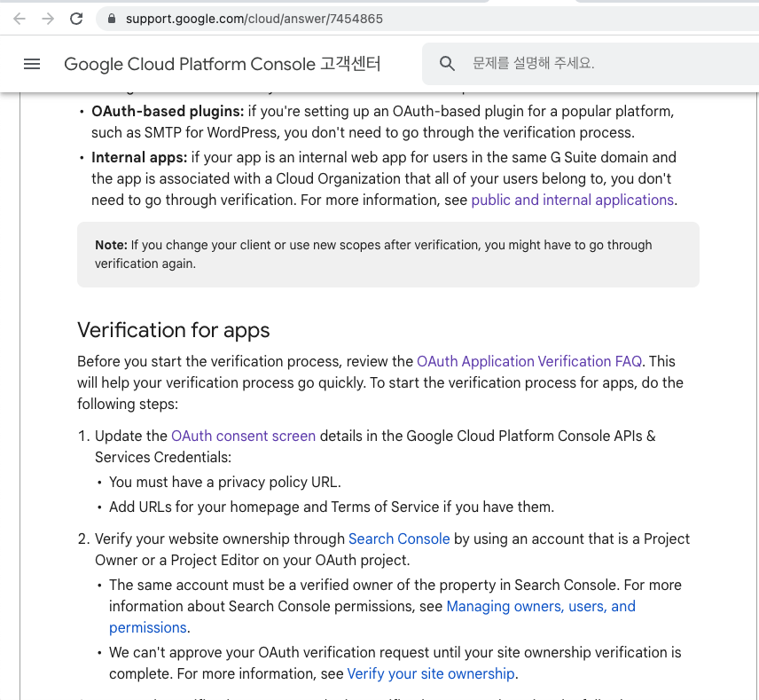Click the help center search field
The image size is (759, 700).
[591, 64]
